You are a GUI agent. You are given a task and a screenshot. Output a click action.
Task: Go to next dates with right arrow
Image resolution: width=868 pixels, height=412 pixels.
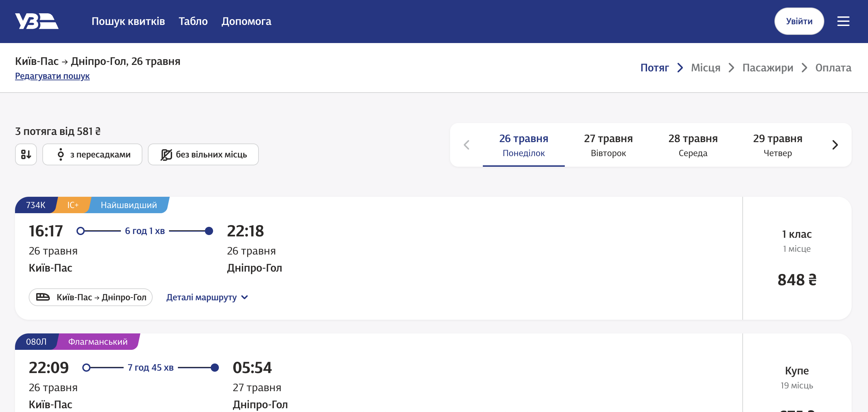(x=835, y=145)
